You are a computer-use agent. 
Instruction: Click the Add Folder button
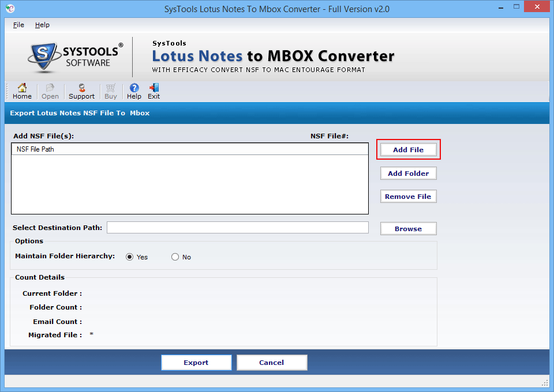[408, 174]
